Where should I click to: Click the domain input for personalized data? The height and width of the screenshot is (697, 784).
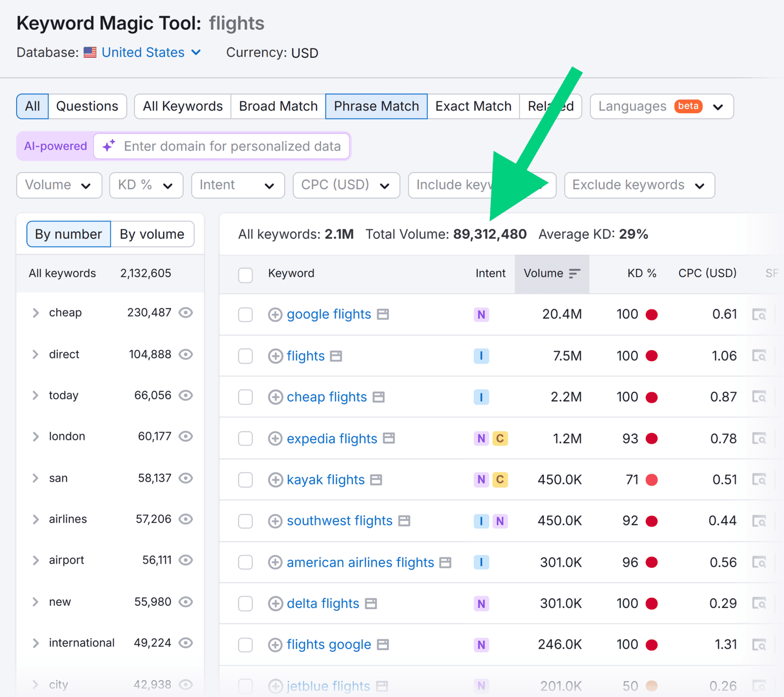(x=230, y=146)
